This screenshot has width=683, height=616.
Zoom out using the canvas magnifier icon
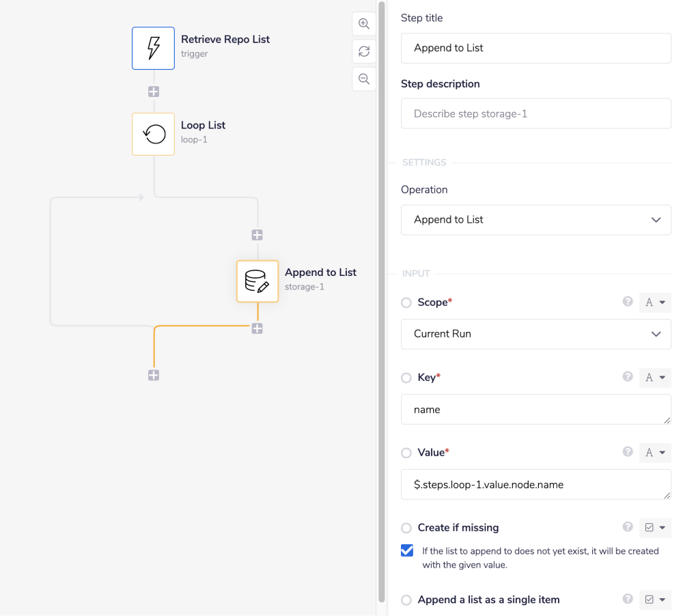(363, 79)
